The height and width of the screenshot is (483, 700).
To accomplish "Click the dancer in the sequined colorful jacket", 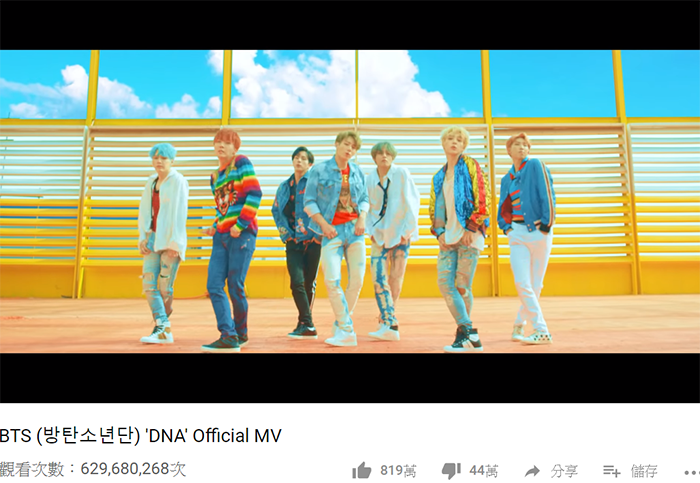I will [460, 238].
